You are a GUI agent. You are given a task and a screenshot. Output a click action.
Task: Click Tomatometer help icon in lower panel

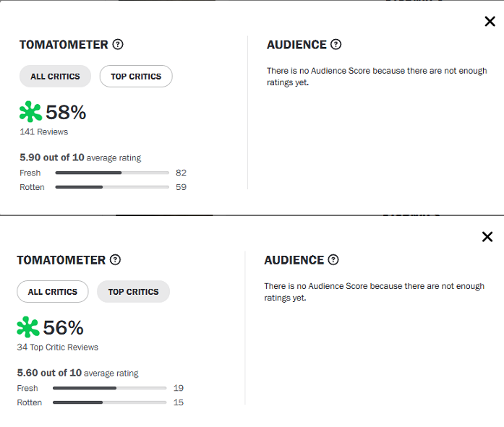tap(115, 259)
